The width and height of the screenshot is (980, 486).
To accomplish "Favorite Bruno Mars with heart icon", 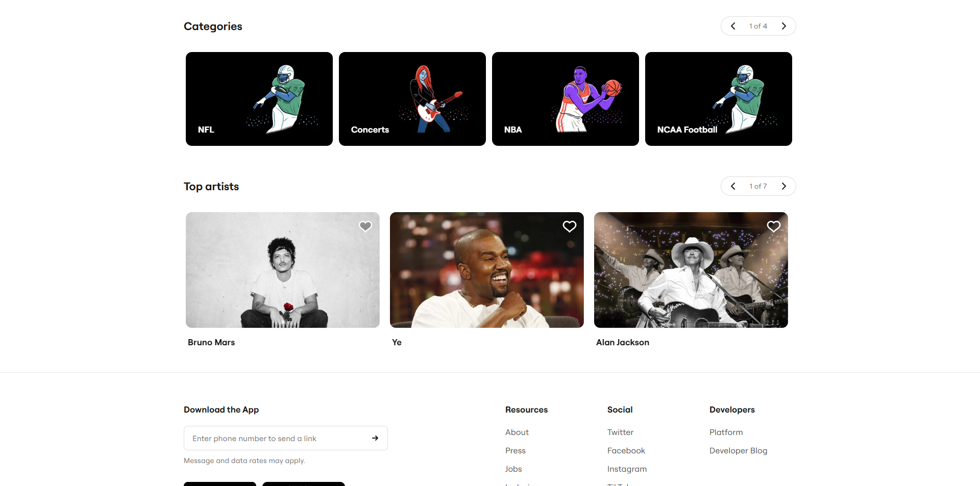I will (x=365, y=226).
